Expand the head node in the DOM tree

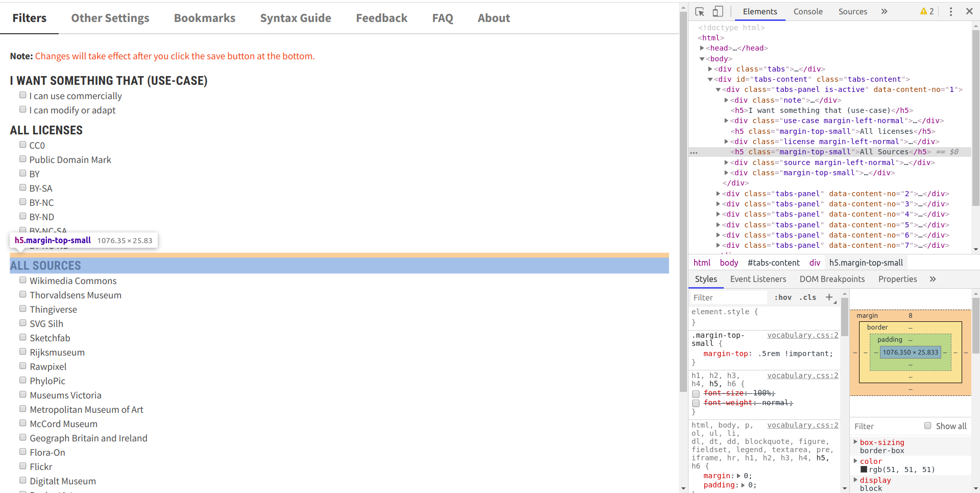(702, 48)
